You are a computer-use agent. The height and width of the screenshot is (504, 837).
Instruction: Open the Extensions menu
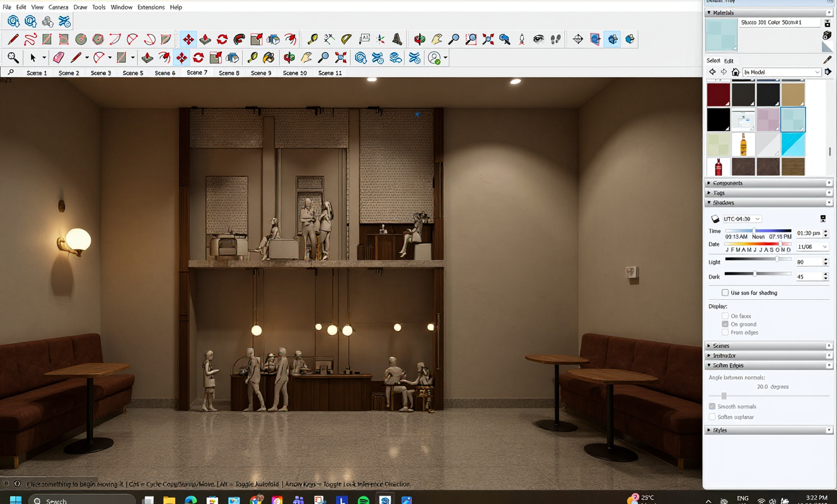coord(151,7)
